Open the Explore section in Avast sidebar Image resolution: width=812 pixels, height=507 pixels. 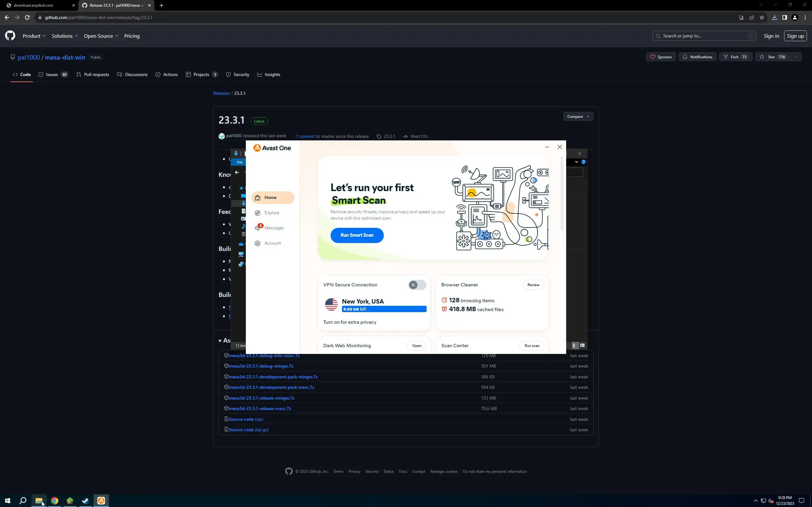271,213
